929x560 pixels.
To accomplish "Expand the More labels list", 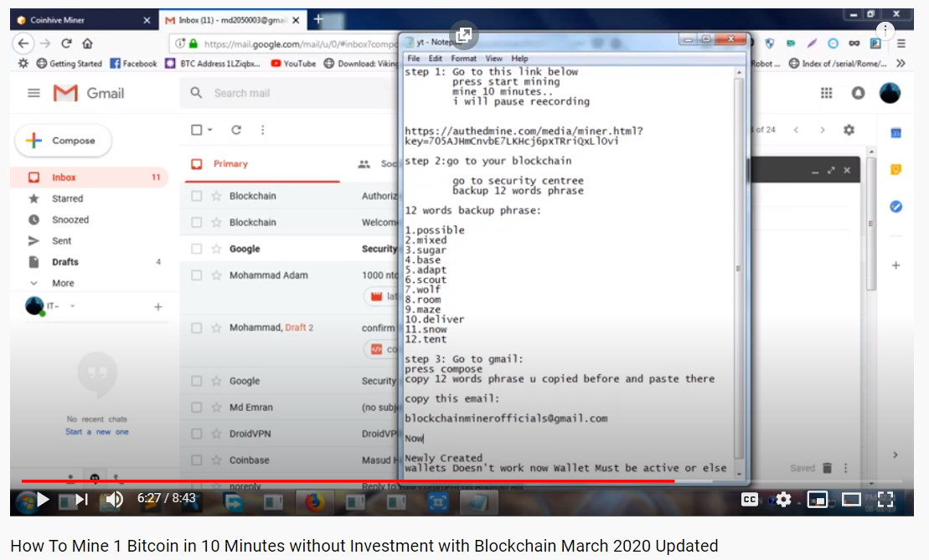I will [63, 283].
